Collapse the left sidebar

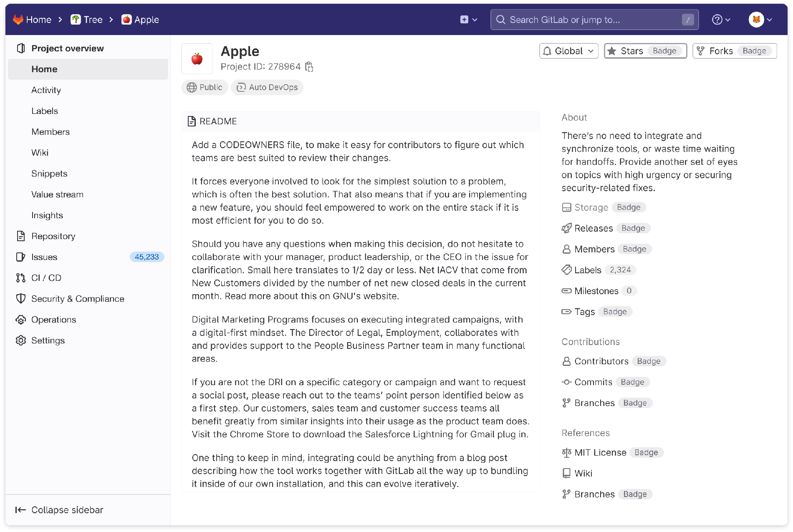pos(59,510)
